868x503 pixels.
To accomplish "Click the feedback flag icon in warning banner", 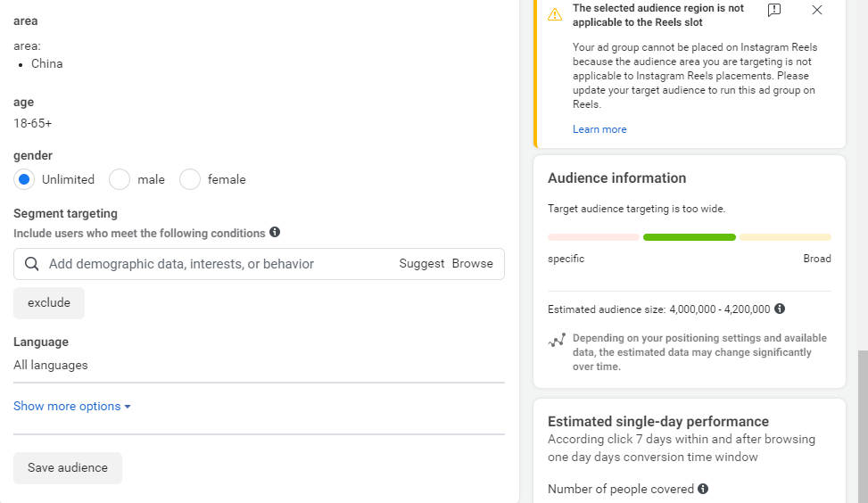I will pyautogui.click(x=774, y=10).
